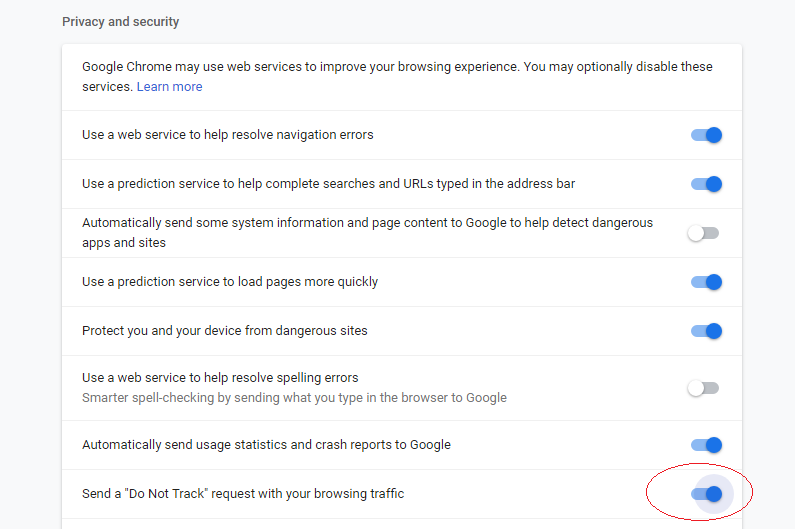Turn off prediction service for loading pages switch
This screenshot has width=795, height=529.
point(706,282)
